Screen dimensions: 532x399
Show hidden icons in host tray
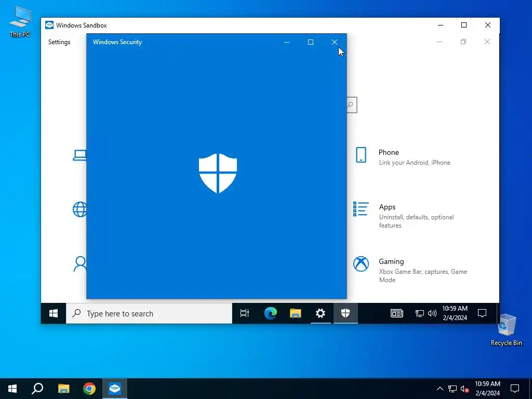tap(440, 389)
